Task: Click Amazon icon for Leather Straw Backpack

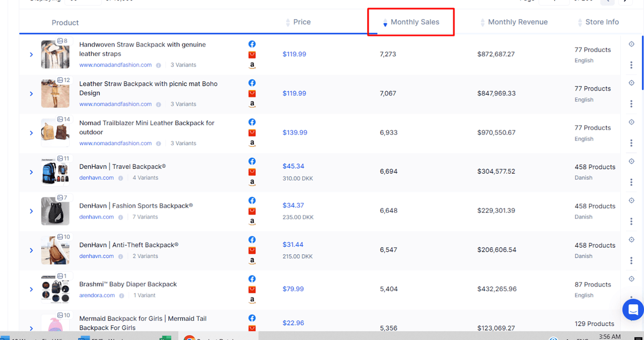Action: click(252, 105)
